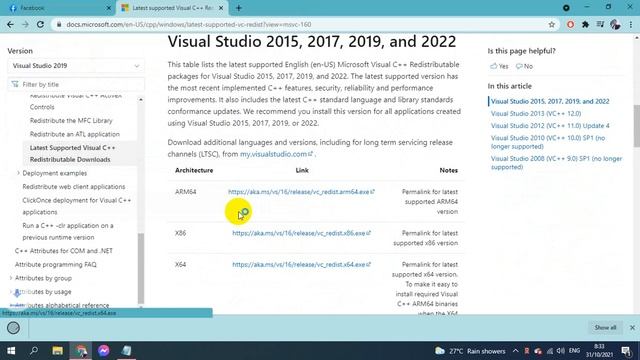Rate page helpful with Yes
Image resolution: width=640 pixels, height=360 pixels.
499,66
